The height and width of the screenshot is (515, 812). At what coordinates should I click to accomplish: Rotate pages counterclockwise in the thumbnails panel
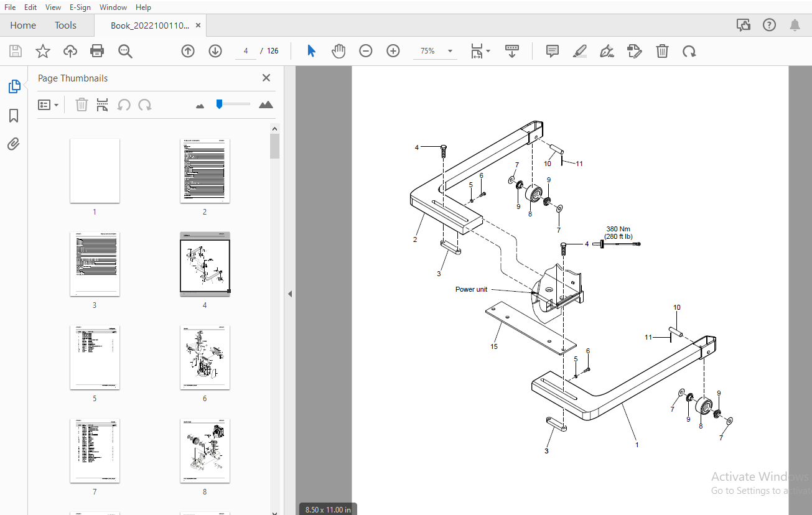[124, 104]
